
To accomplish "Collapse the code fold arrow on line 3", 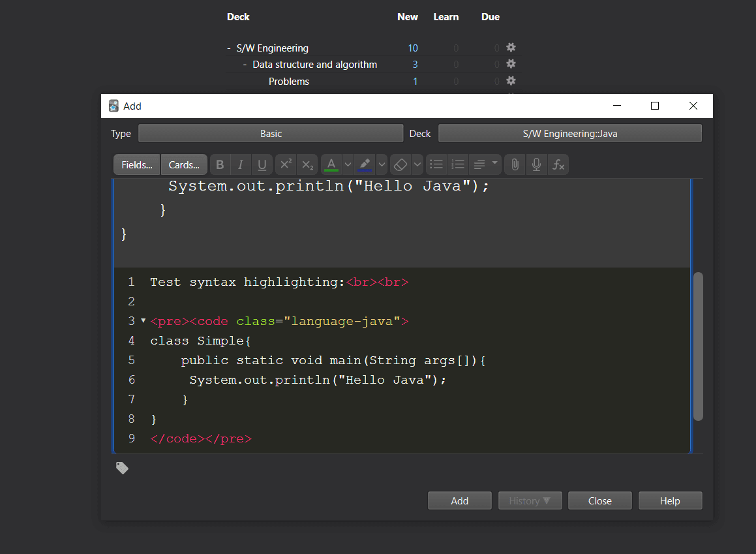I will click(144, 320).
